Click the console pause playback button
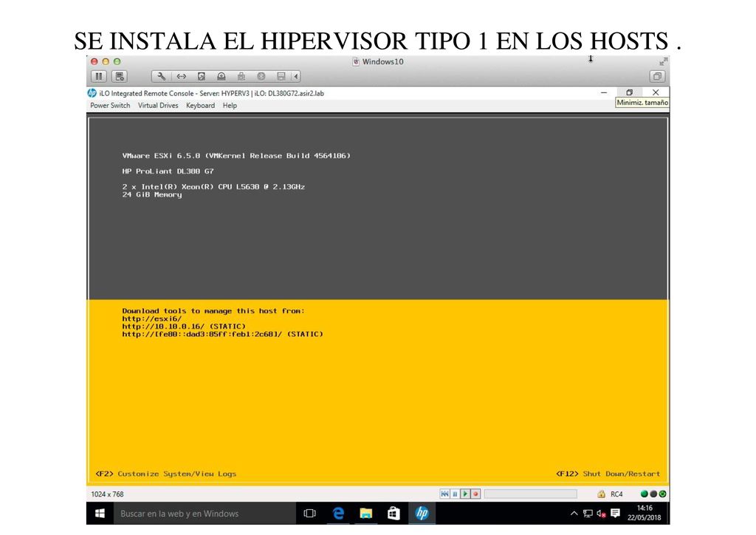This screenshot has height=535, width=756. pyautogui.click(x=455, y=494)
